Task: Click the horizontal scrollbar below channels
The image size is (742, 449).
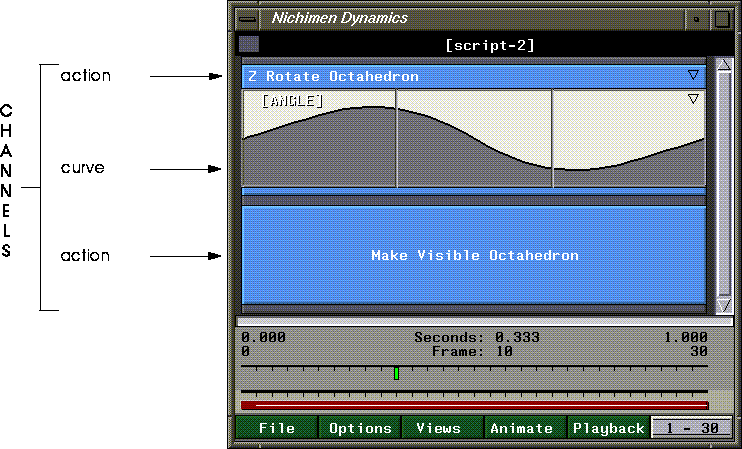Action: coord(485,321)
